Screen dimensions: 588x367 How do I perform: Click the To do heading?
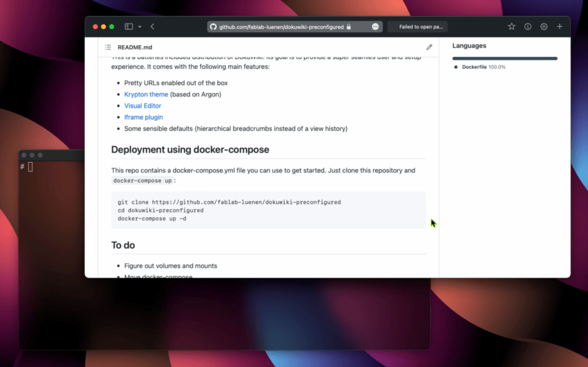[123, 245]
